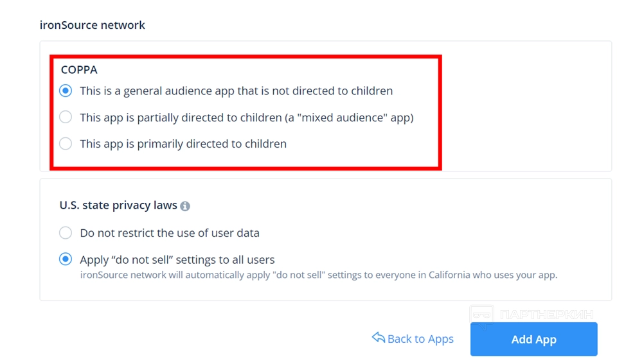Select the general audience app radio button

pos(66,91)
